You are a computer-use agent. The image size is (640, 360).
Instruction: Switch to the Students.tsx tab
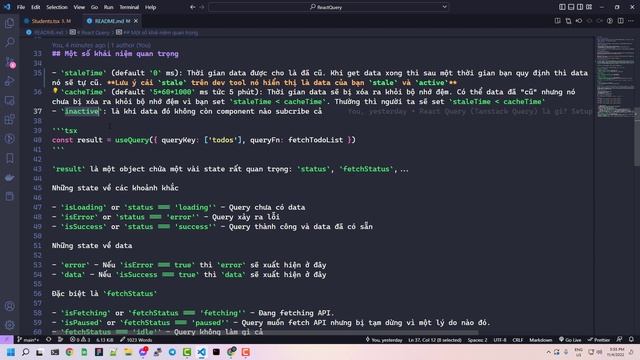point(50,21)
